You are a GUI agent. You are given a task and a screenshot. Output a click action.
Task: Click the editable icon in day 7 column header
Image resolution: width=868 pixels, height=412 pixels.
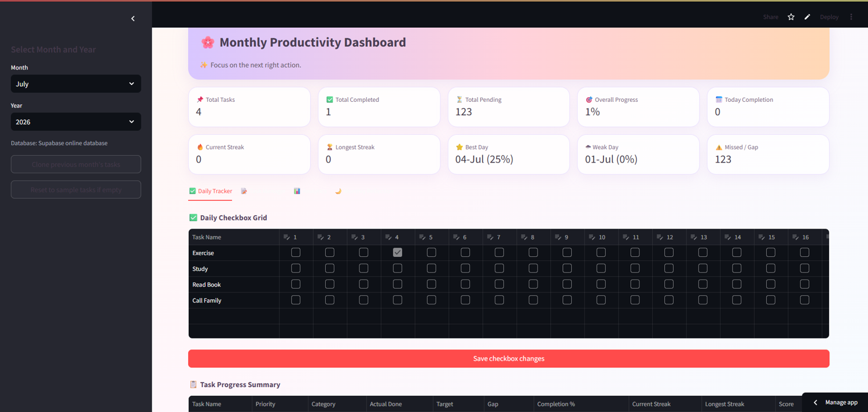(490, 237)
